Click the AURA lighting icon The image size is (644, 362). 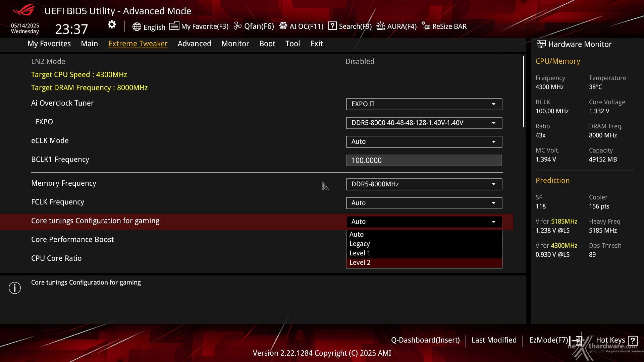pos(381,26)
